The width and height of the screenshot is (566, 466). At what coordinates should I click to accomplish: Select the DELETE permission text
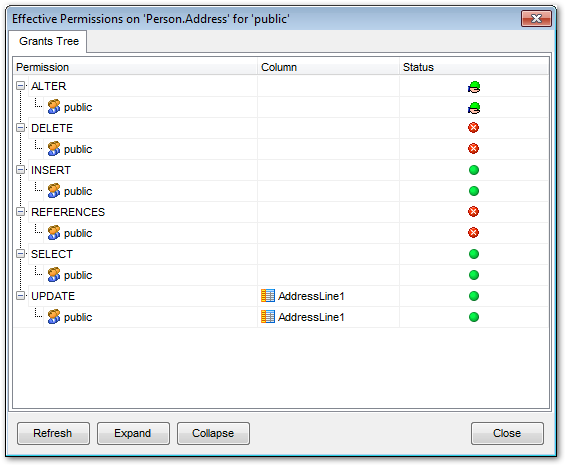click(52, 128)
